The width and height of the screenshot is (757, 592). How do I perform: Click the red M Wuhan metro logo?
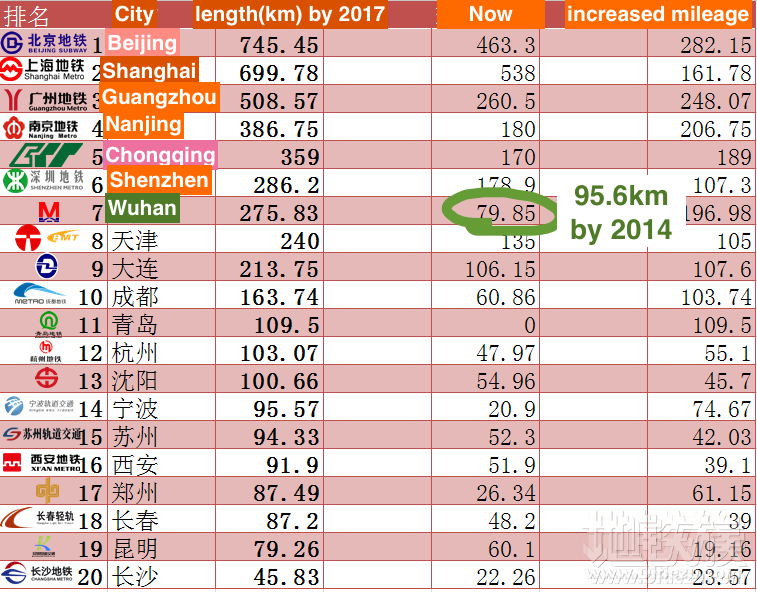pos(49,211)
